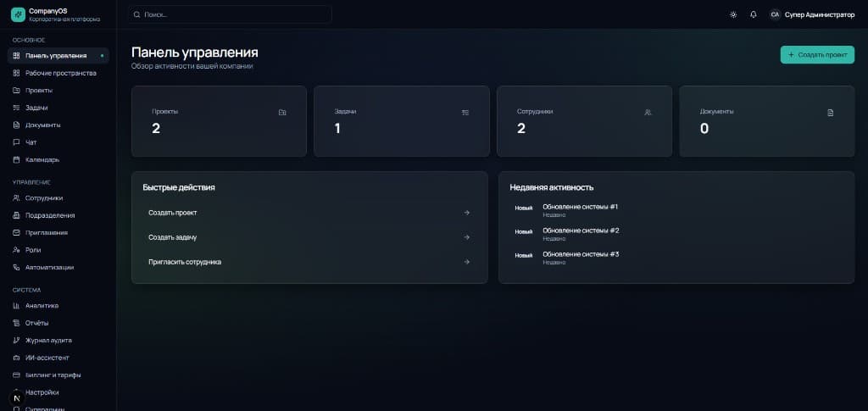Click the Недавняя активность heading
Screen dimensions: 868x411
click(551, 187)
